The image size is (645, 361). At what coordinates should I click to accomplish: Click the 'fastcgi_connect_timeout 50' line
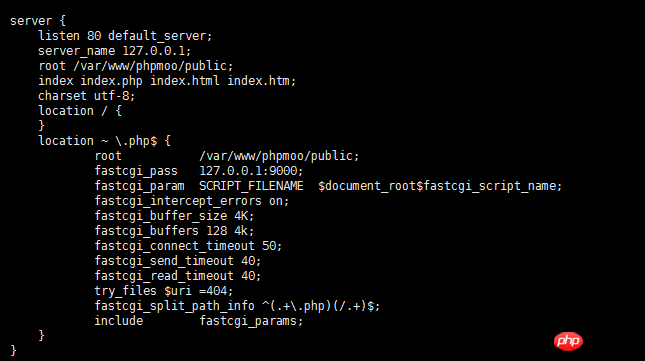coord(188,246)
